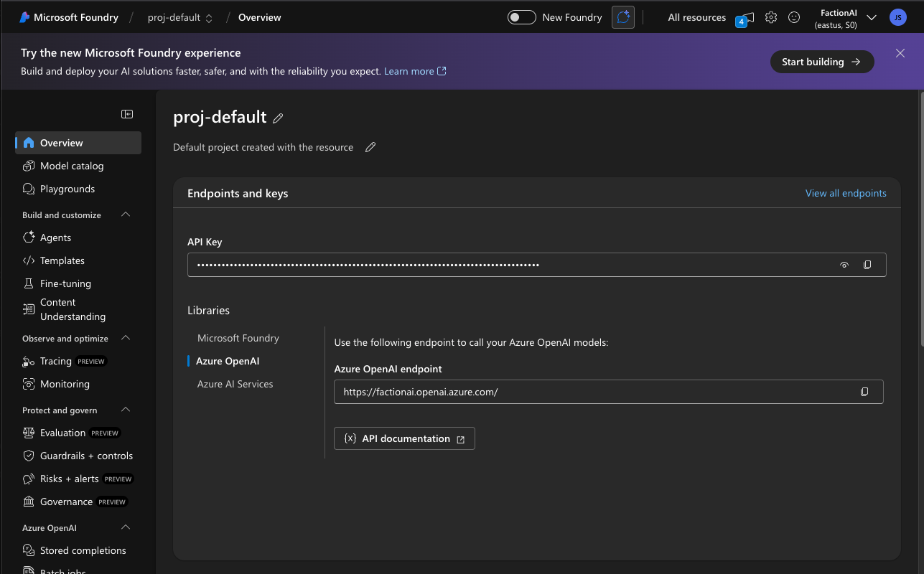924x574 pixels.
Task: Open the announcements megaphone icon
Action: [x=747, y=18]
